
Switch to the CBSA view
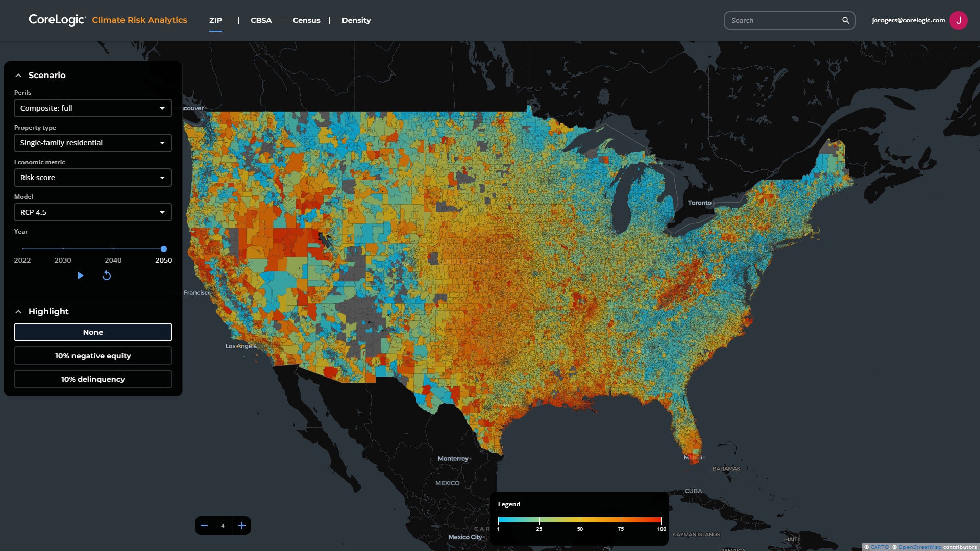pyautogui.click(x=261, y=20)
